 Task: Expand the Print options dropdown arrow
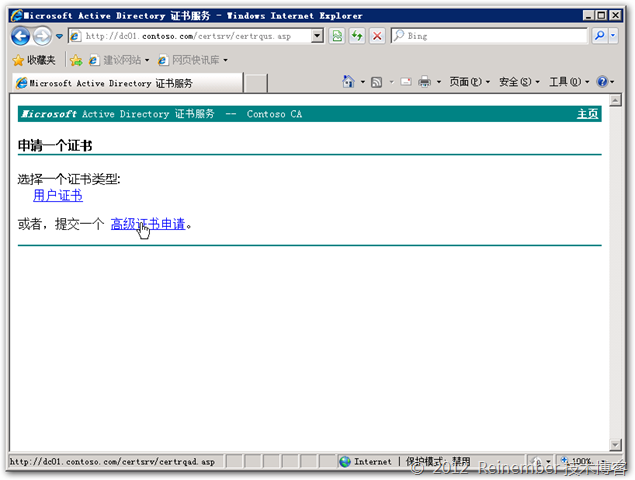[439, 82]
